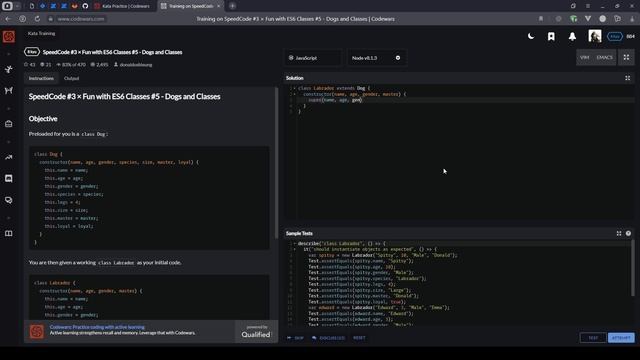This screenshot has height=360, width=640.
Task: Expand the Solution panel to fullscreen
Action: point(627,78)
